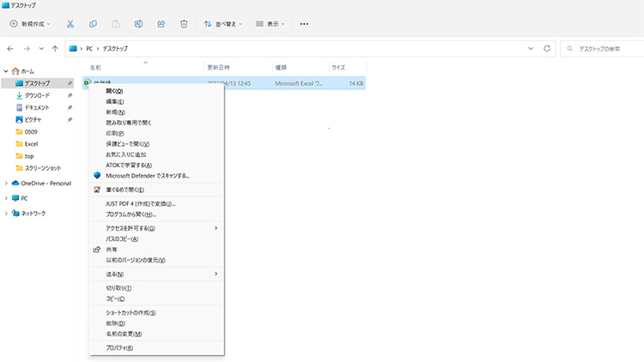
Task: Open the 新規作成 dropdown
Action: click(x=30, y=24)
